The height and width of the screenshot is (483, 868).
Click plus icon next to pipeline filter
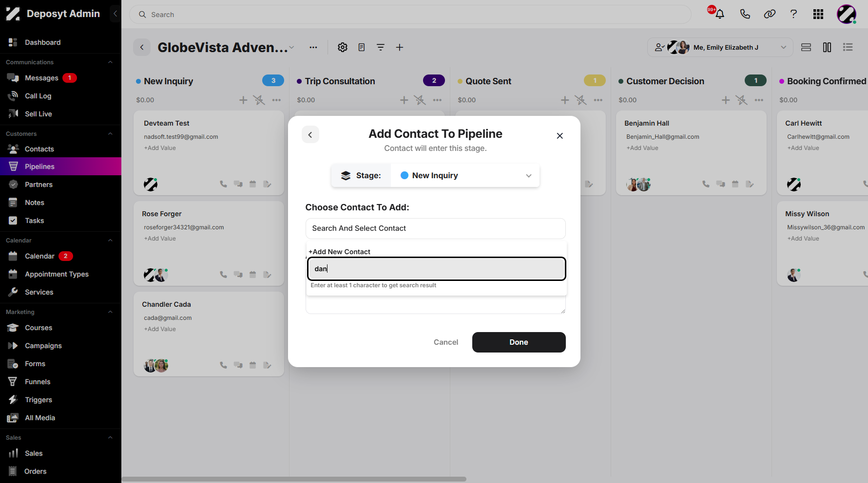click(x=400, y=47)
